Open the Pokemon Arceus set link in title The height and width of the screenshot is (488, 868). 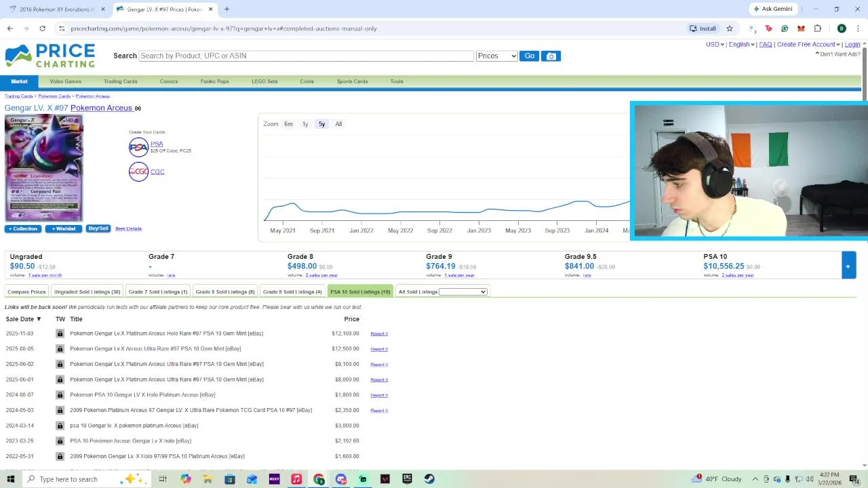[x=101, y=108]
